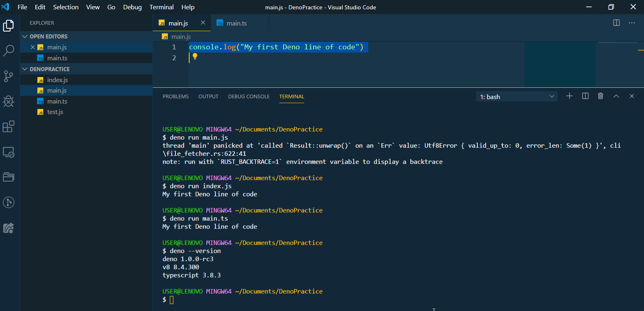Click 'typescript 3.8.3' version line
The width and height of the screenshot is (644, 311).
192,275
